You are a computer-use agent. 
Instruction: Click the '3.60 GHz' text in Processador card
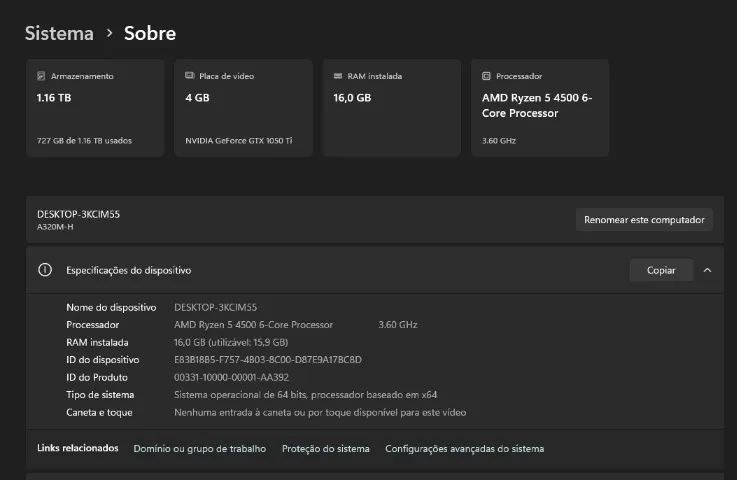(x=499, y=141)
